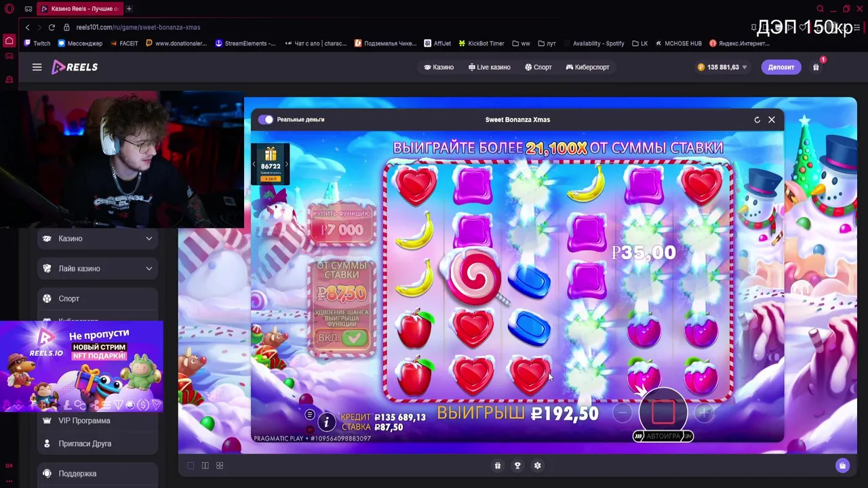Select the two-pane split layout icon
Screen dimensions: 868x488
(x=205, y=466)
